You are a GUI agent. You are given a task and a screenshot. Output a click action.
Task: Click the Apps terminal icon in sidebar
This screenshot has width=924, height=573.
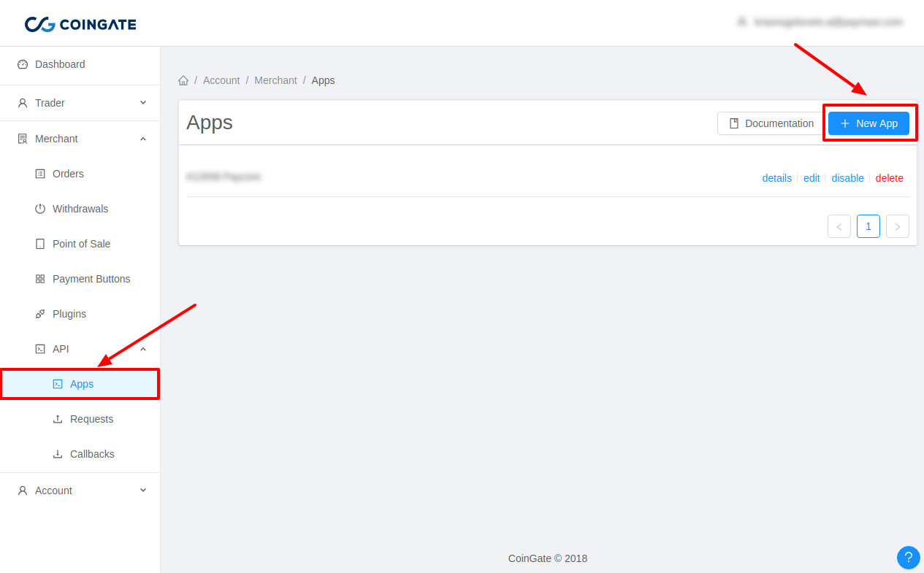coord(58,384)
